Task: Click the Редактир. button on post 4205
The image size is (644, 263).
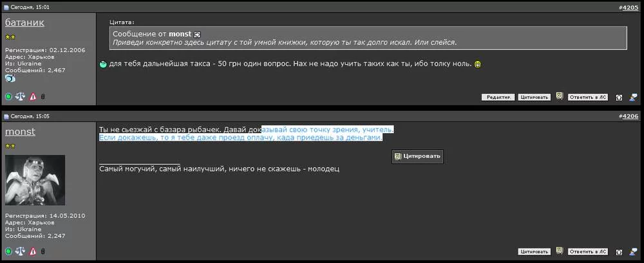Action: [498, 97]
